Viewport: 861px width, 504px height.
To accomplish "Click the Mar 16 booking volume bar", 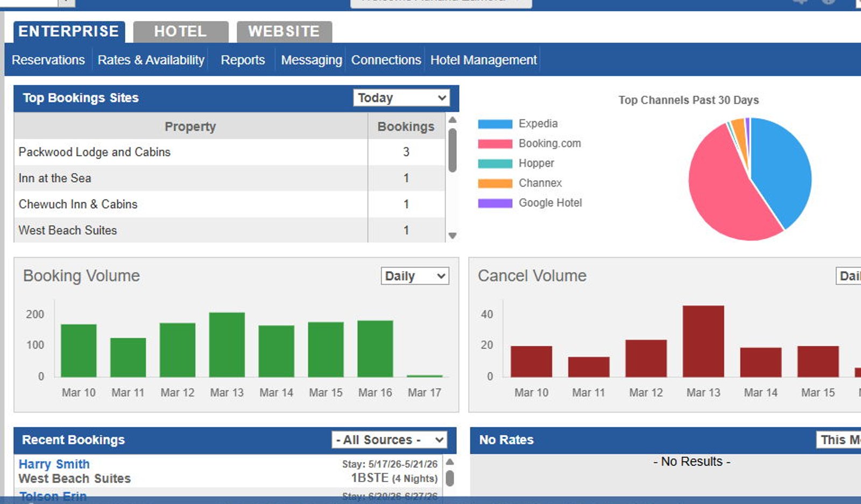I will click(375, 349).
